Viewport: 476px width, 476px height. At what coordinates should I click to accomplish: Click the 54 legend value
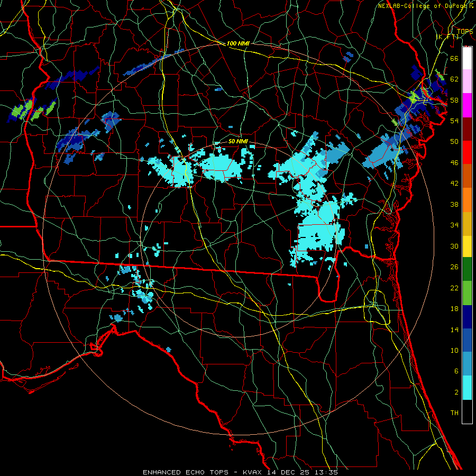[x=454, y=121]
